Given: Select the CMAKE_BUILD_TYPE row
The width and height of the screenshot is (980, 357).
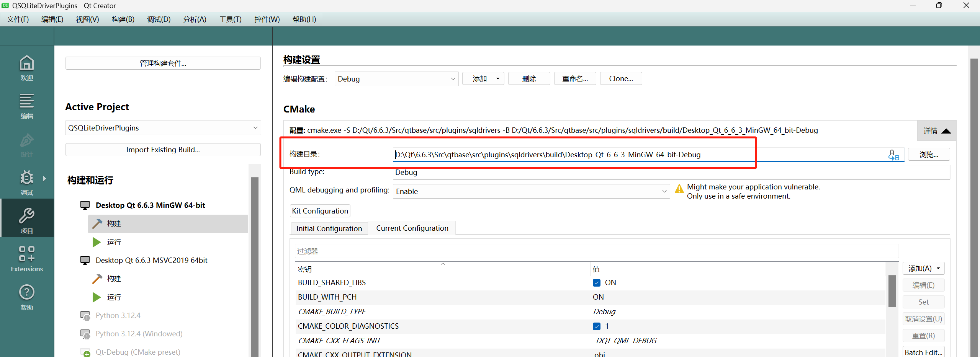Looking at the screenshot, I should pos(590,312).
